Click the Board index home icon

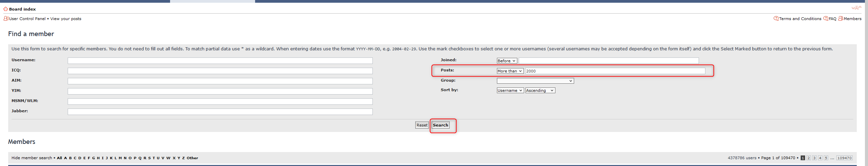point(5,9)
